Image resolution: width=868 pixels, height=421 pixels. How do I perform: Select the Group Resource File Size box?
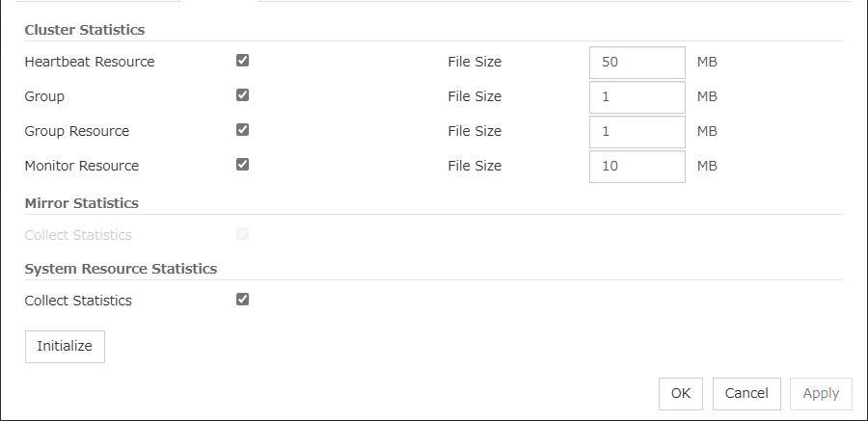[637, 131]
